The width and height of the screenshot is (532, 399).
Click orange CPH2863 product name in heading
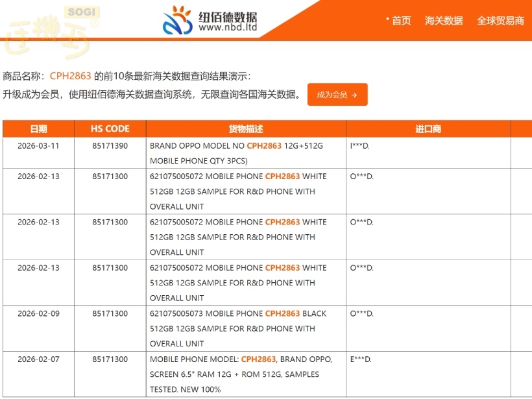point(70,76)
